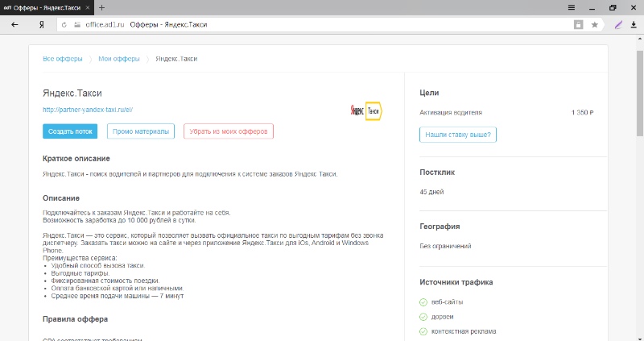Open the downloads arrow icon
Image resolution: width=644 pixels, height=341 pixels.
click(x=634, y=25)
